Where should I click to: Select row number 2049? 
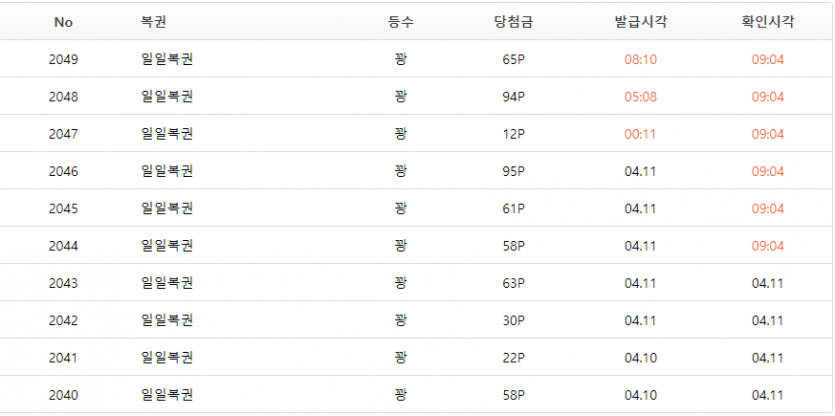[x=63, y=59]
